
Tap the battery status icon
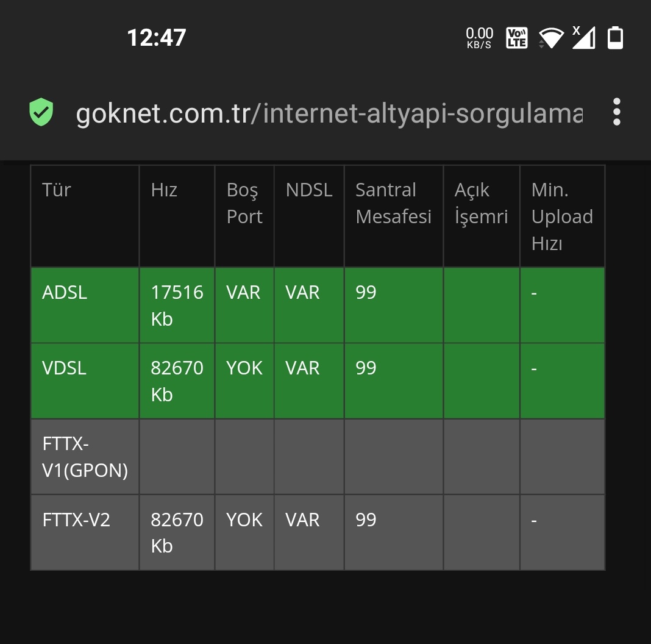tap(615, 38)
